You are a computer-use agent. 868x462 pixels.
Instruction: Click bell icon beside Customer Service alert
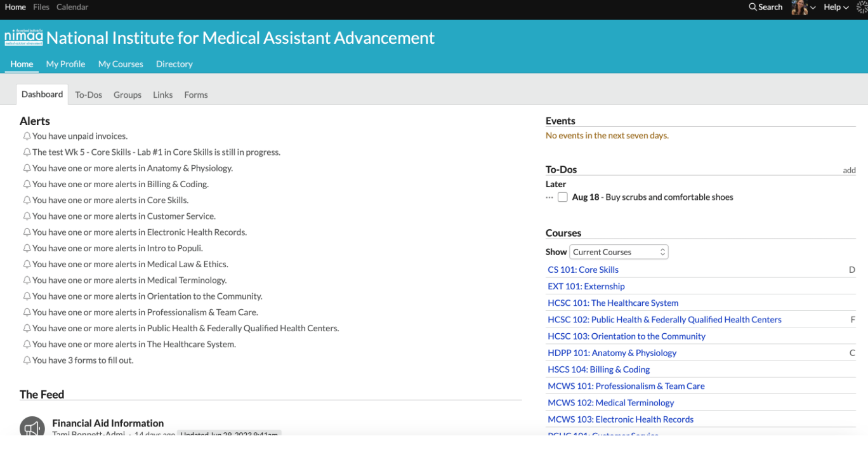coord(27,216)
